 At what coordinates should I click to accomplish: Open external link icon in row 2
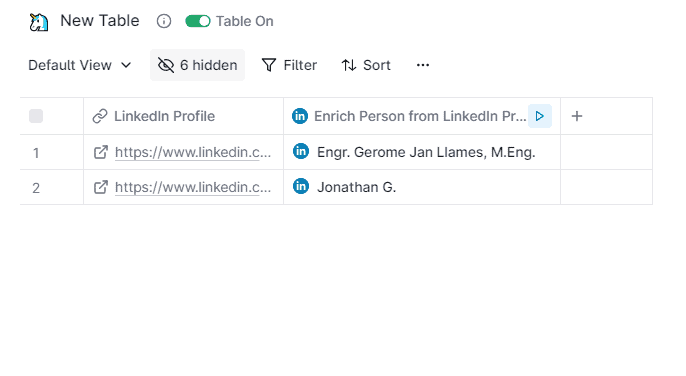(101, 187)
